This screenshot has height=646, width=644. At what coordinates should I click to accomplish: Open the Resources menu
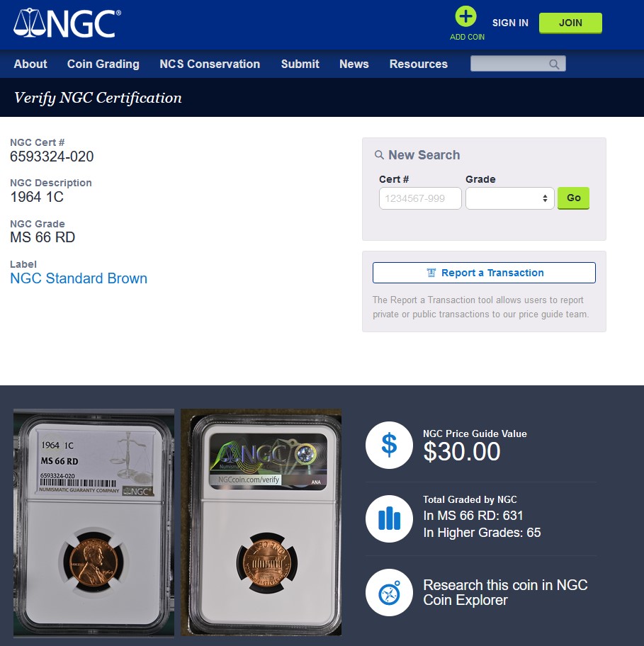[418, 64]
